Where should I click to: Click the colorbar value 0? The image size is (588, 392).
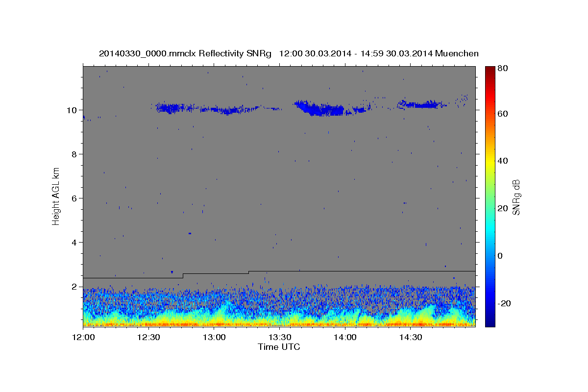click(500, 256)
